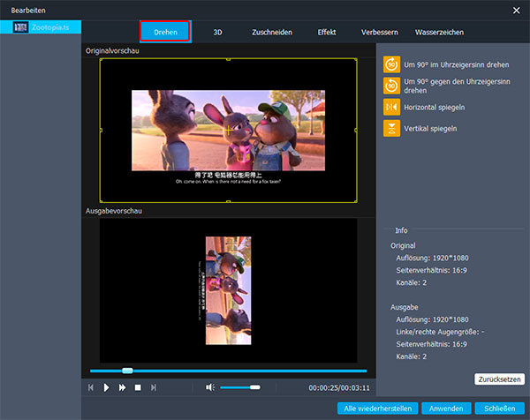
Task: Click the left-middle crop handle
Action: click(x=101, y=130)
